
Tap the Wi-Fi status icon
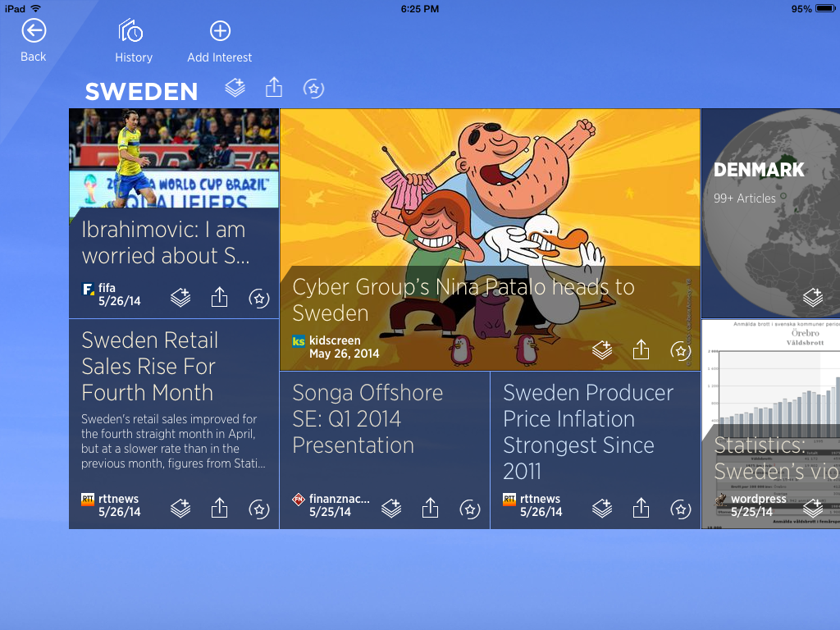click(x=36, y=8)
